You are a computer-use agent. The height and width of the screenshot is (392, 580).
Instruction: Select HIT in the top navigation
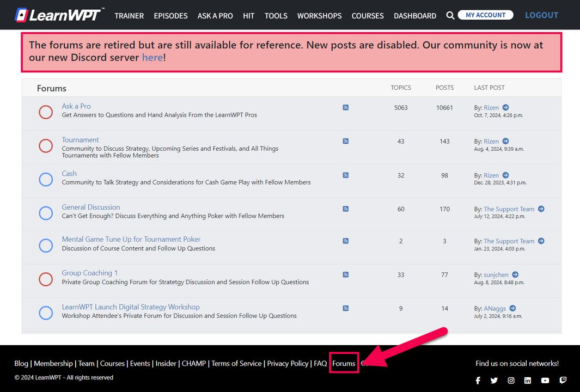point(248,16)
